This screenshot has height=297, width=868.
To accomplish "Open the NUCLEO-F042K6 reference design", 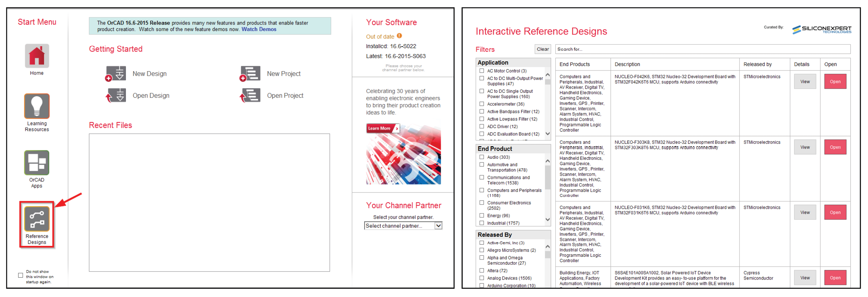I will 835,82.
